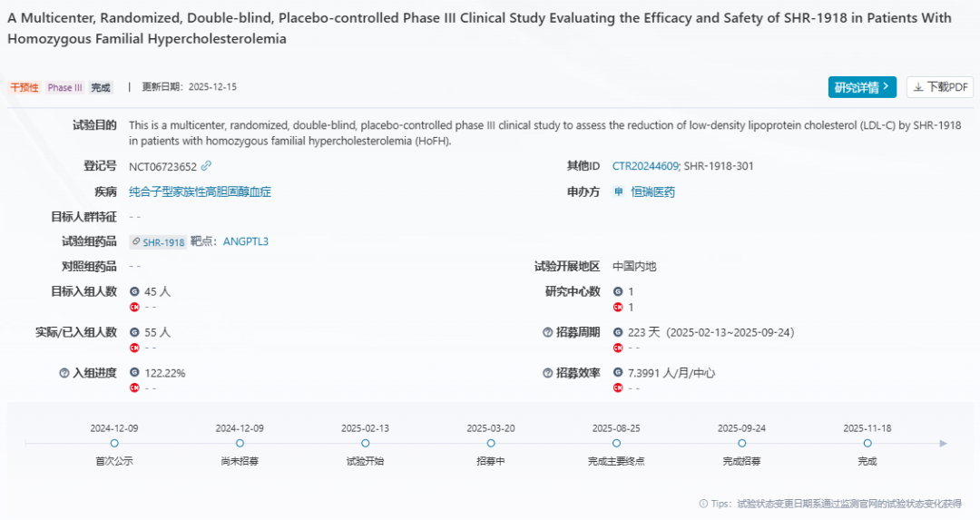Screen dimensions: 980x520
Task: Click the help icon beside 招募周期
Action: point(547,332)
